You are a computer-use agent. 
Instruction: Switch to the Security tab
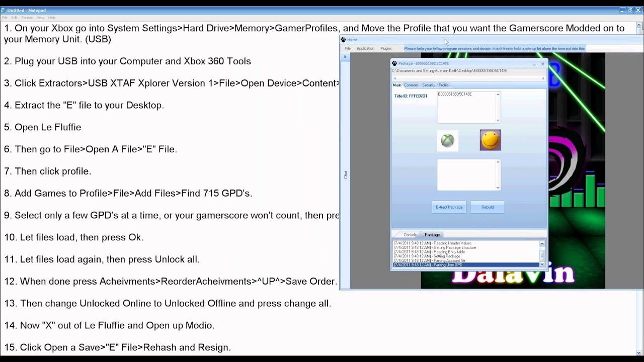coord(429,85)
